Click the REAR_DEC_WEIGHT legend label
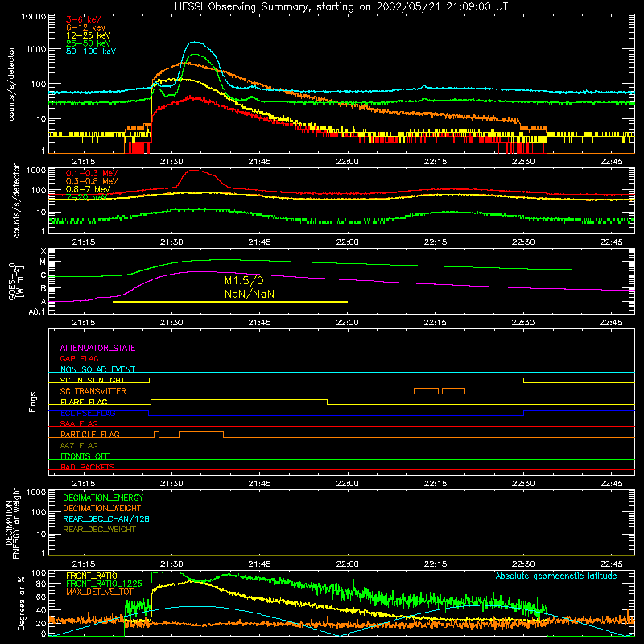Screen dimensions: 644x644 [x=99, y=530]
